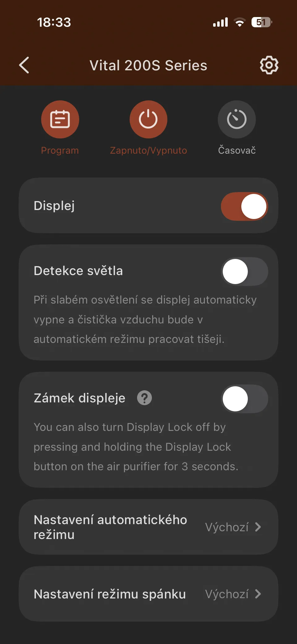Viewport: 297px width, 644px height.
Task: Tap the cellular signal bars icon
Action: pyautogui.click(x=220, y=22)
